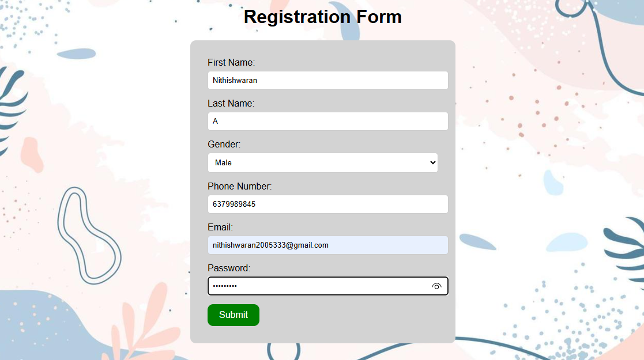Place cursor in the Password field
Viewport: 644px width, 360px height.
pyautogui.click(x=317, y=286)
